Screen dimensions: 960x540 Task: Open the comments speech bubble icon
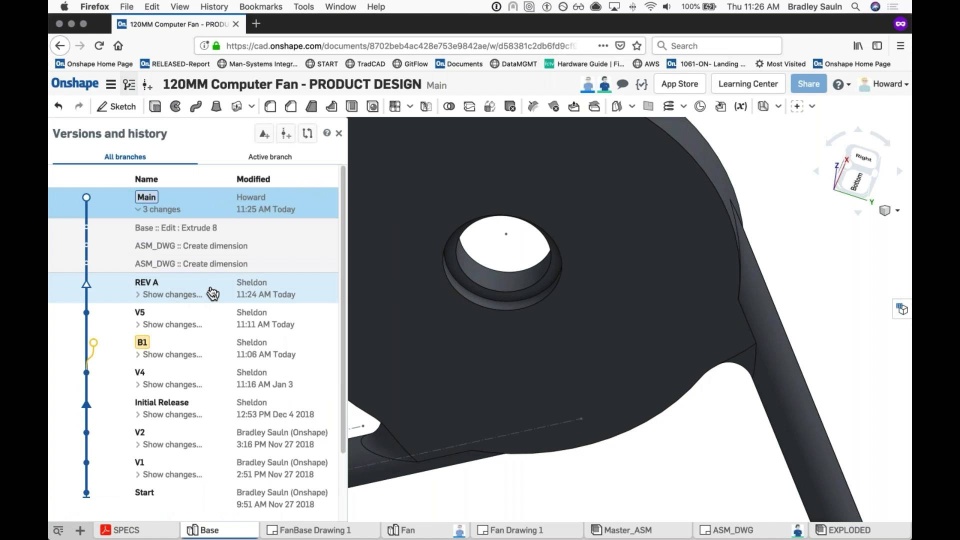623,84
